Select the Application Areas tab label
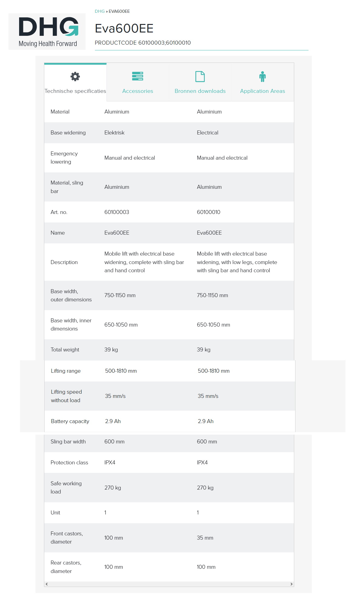364x607 pixels. [262, 91]
